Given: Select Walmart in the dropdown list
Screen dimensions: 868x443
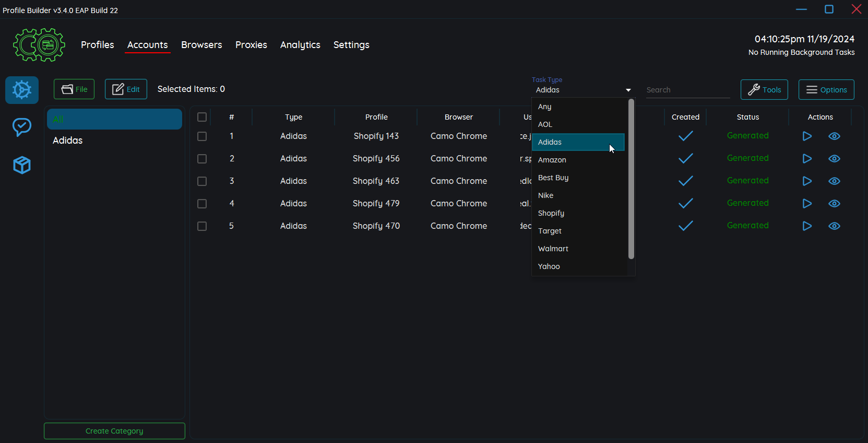Looking at the screenshot, I should pyautogui.click(x=553, y=249).
